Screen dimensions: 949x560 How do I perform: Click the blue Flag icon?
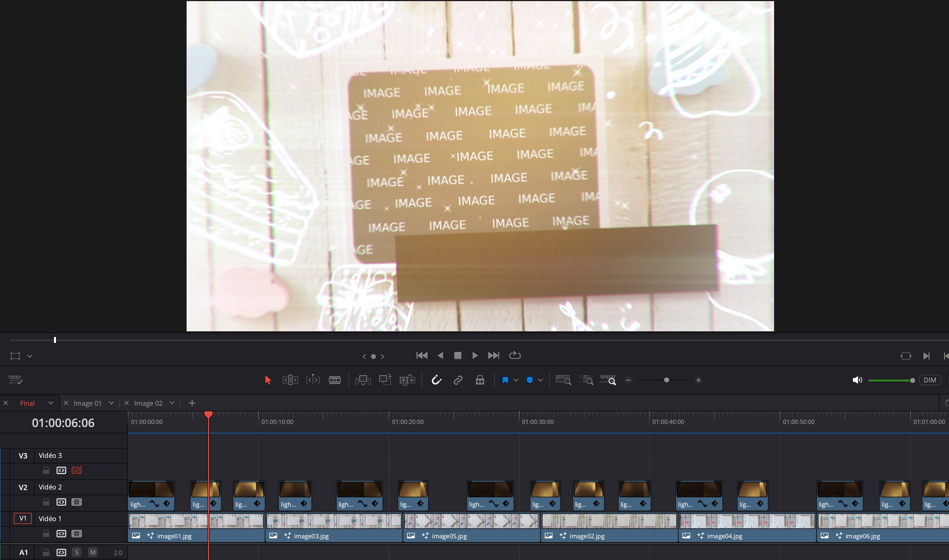tap(505, 380)
